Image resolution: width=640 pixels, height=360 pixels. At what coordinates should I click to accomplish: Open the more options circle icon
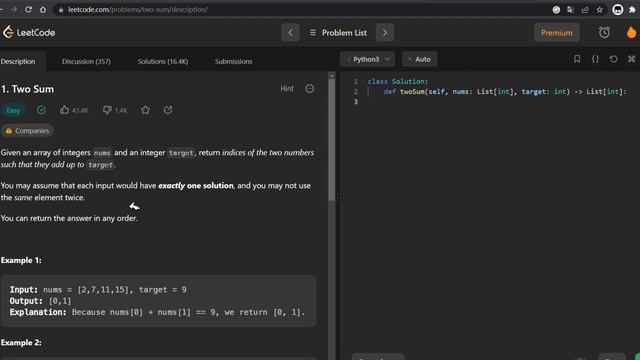(x=310, y=89)
